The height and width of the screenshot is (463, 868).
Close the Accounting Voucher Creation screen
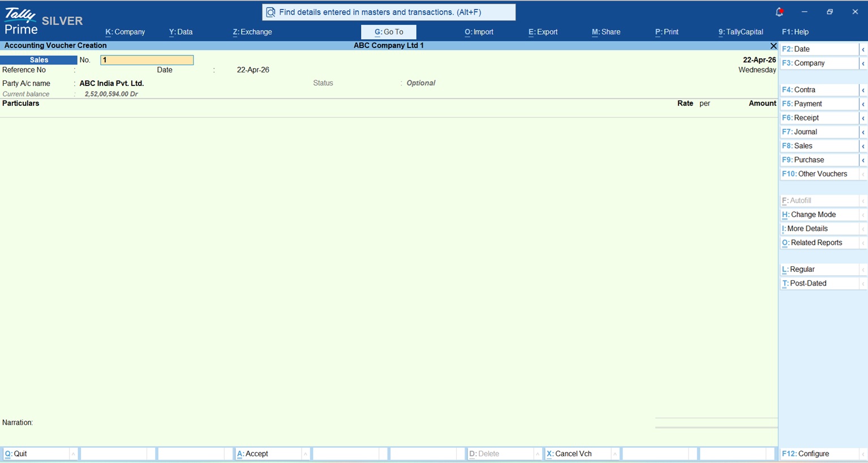pyautogui.click(x=774, y=46)
